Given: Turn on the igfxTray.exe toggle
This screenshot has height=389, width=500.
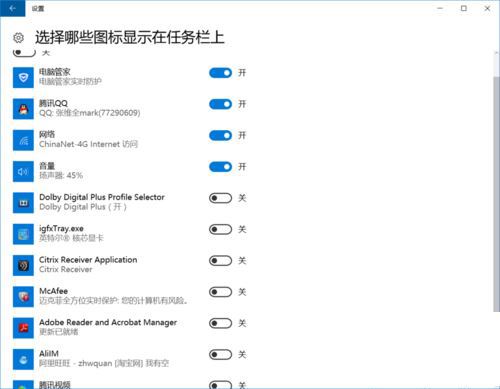Looking at the screenshot, I should [220, 230].
